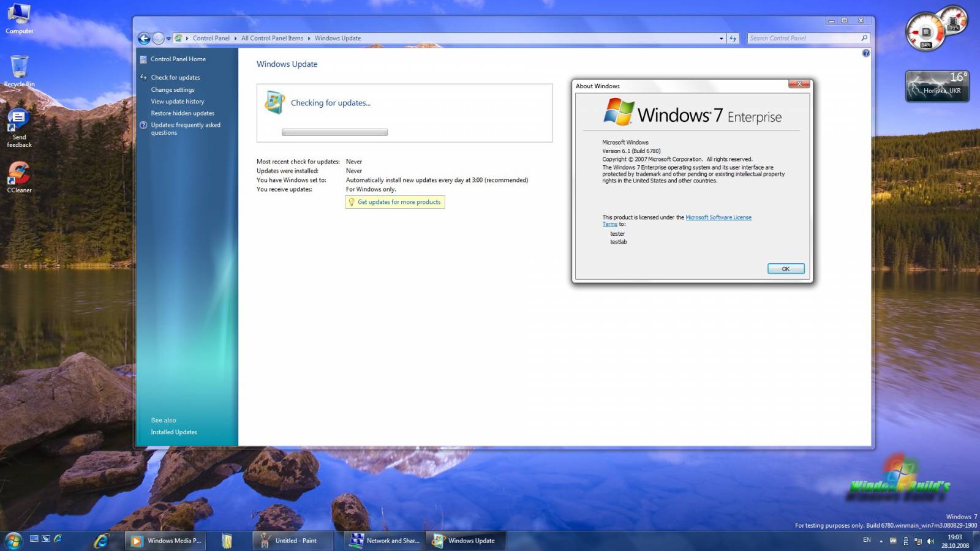The image size is (980, 551).
Task: Click VMware tools tray icon
Action: 893,541
